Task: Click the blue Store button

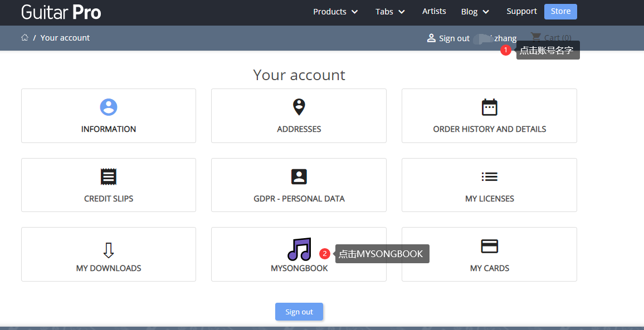Action: point(560,11)
